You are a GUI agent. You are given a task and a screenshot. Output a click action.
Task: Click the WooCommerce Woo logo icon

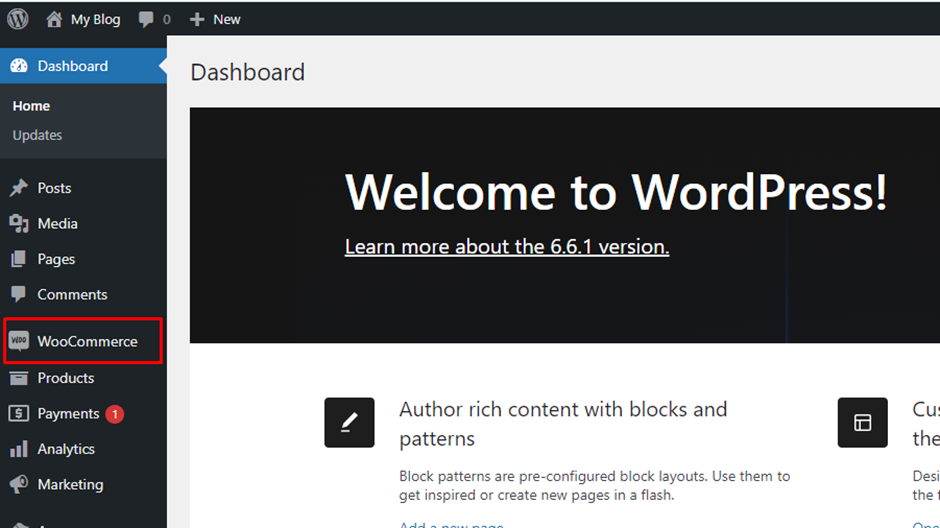[x=19, y=340]
